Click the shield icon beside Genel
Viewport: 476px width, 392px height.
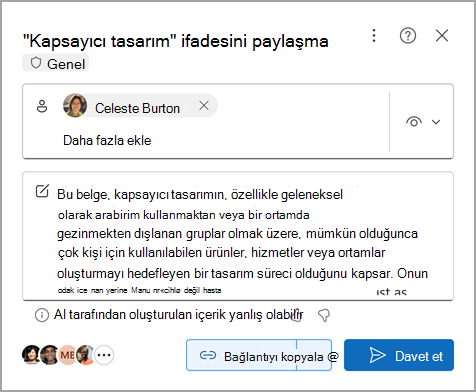[35, 63]
